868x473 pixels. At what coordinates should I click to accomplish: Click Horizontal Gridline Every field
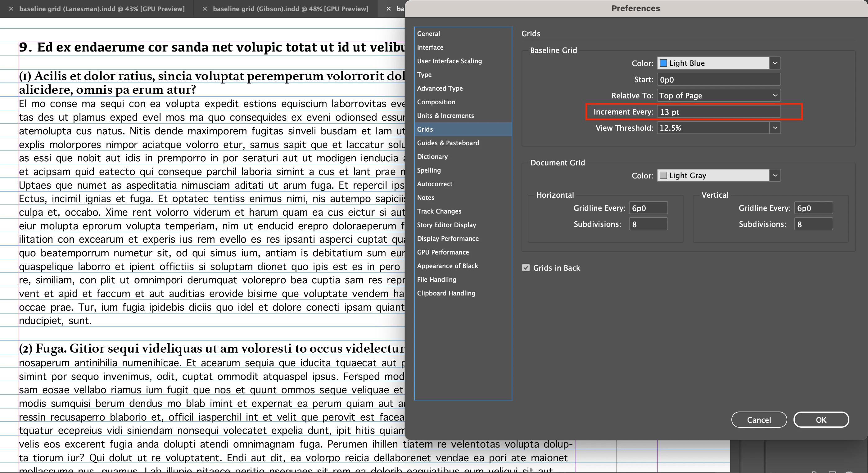pos(648,208)
